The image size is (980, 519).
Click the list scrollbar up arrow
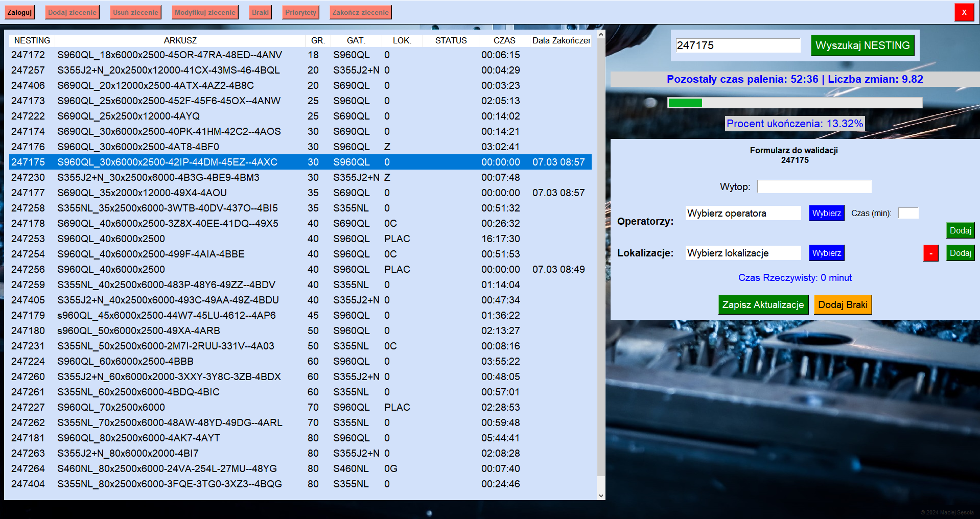601,35
